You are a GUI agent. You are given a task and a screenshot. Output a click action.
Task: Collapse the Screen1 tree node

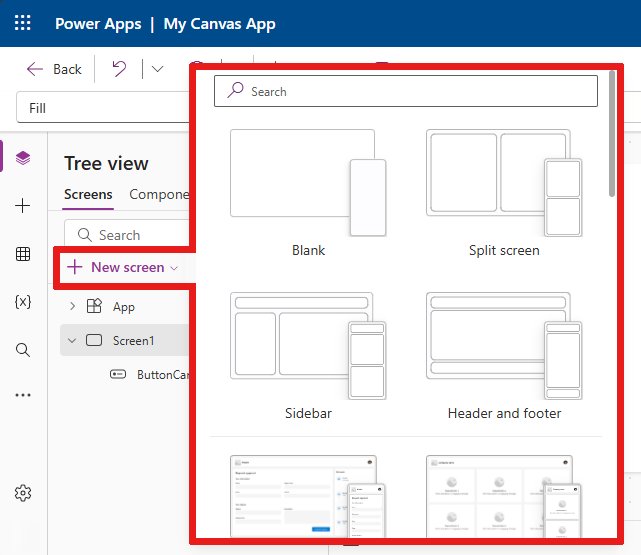coord(72,340)
